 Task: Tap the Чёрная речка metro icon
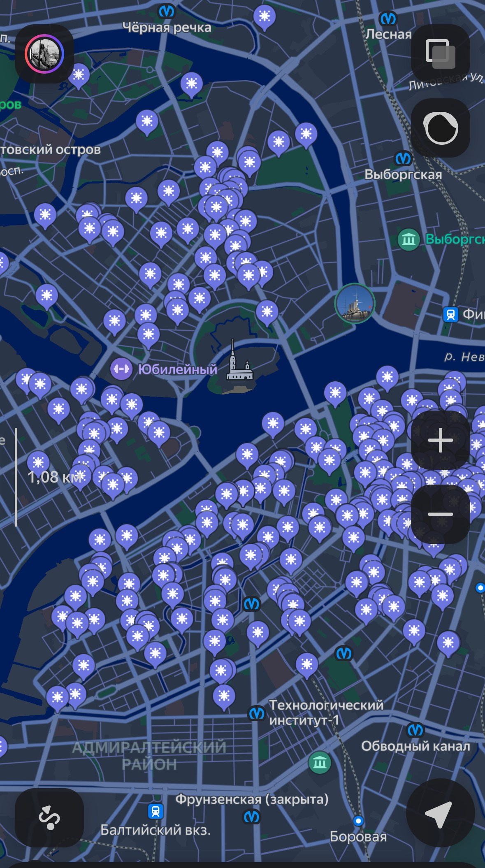tap(167, 11)
